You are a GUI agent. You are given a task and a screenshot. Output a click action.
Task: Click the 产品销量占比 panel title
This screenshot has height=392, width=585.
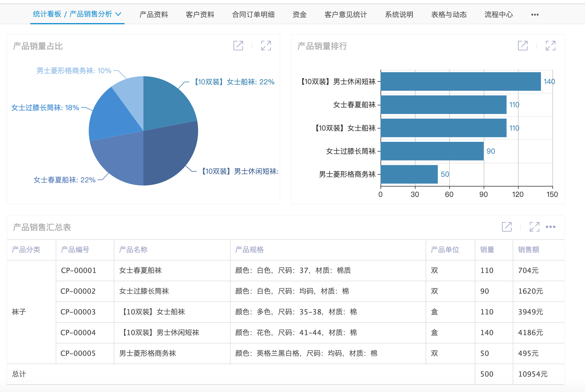point(38,46)
